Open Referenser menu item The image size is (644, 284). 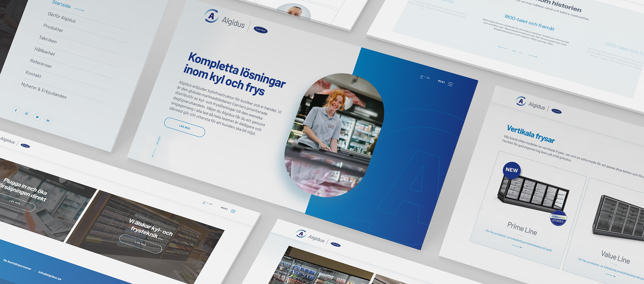click(41, 63)
